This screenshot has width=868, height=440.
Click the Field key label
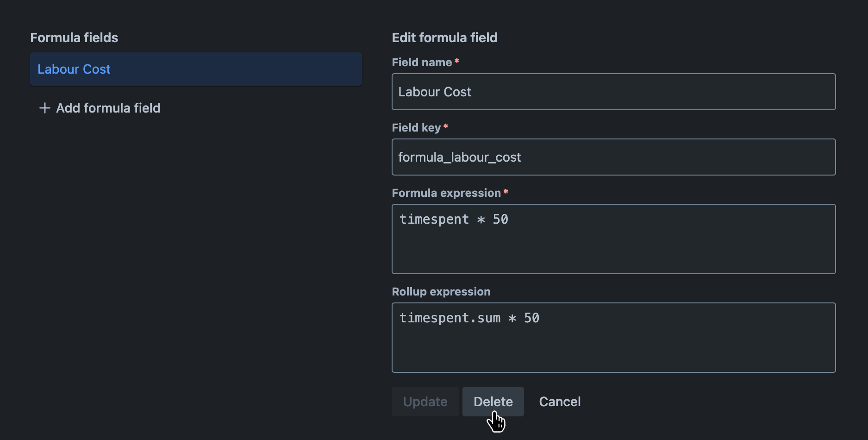pyautogui.click(x=417, y=127)
